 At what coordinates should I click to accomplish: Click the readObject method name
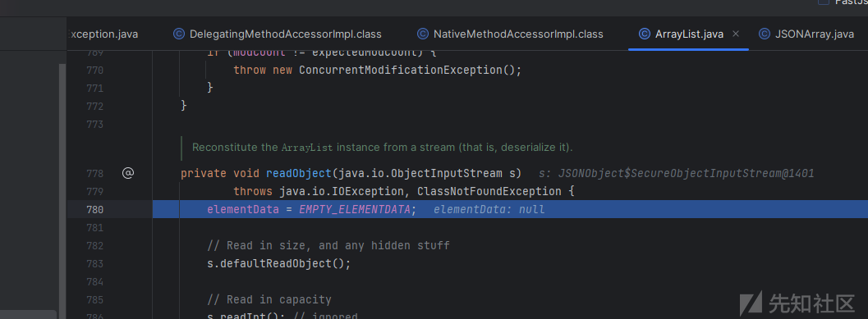tap(299, 174)
